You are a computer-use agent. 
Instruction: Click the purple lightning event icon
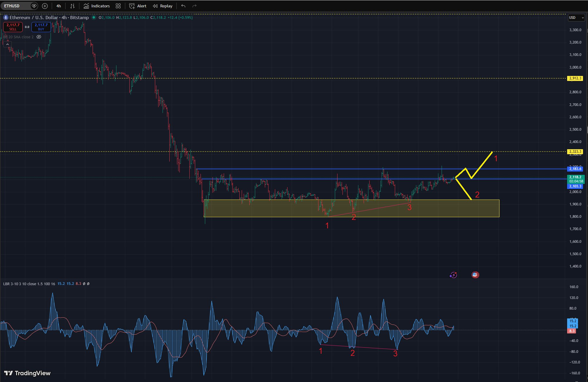tap(453, 275)
